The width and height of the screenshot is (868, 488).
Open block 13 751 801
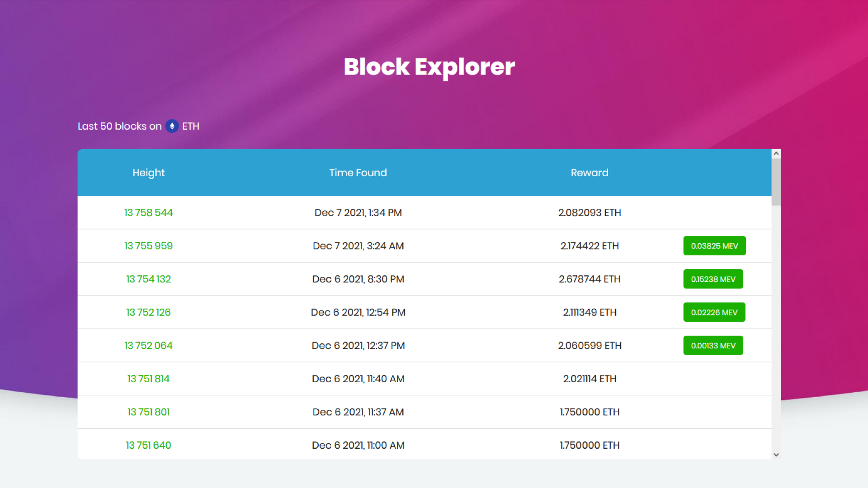click(148, 412)
